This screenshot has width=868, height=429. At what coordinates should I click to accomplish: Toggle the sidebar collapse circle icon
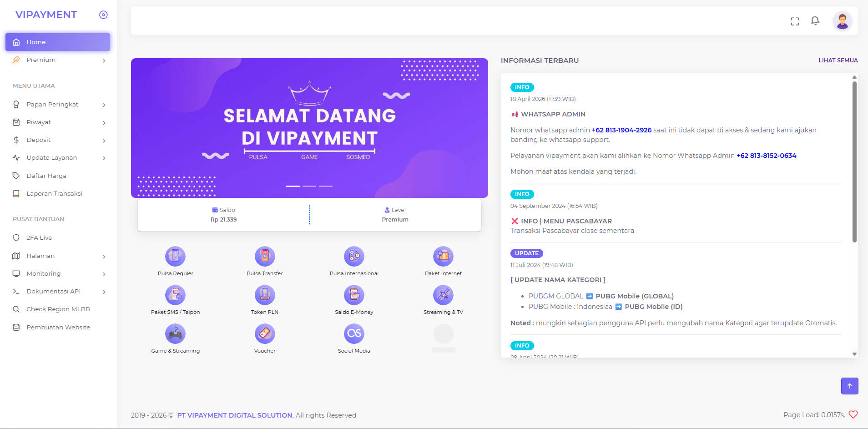(103, 15)
